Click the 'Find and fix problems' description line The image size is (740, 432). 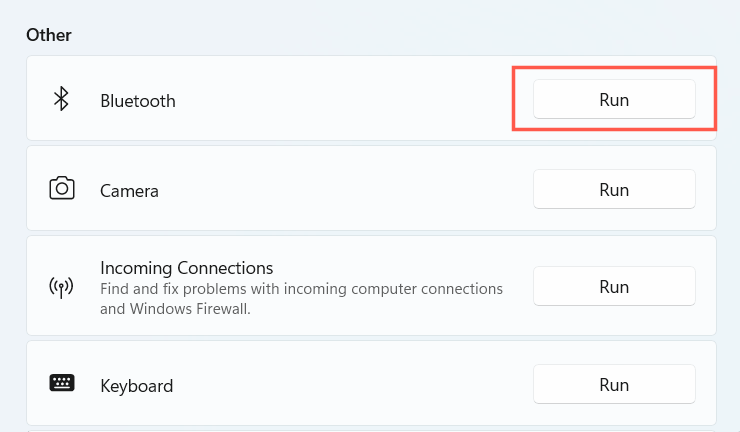[x=301, y=289]
